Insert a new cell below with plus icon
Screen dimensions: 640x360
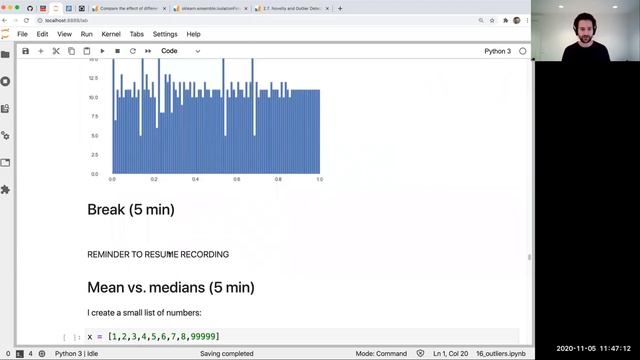[x=40, y=51]
